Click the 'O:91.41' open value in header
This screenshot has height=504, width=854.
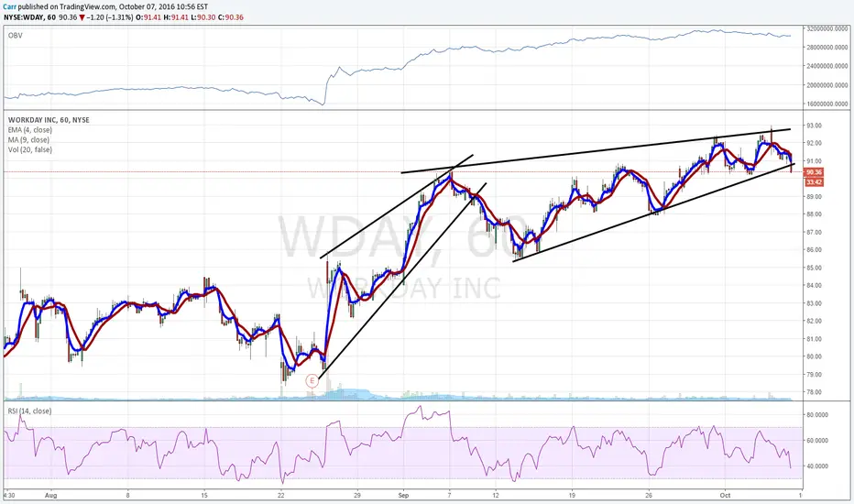click(x=147, y=17)
